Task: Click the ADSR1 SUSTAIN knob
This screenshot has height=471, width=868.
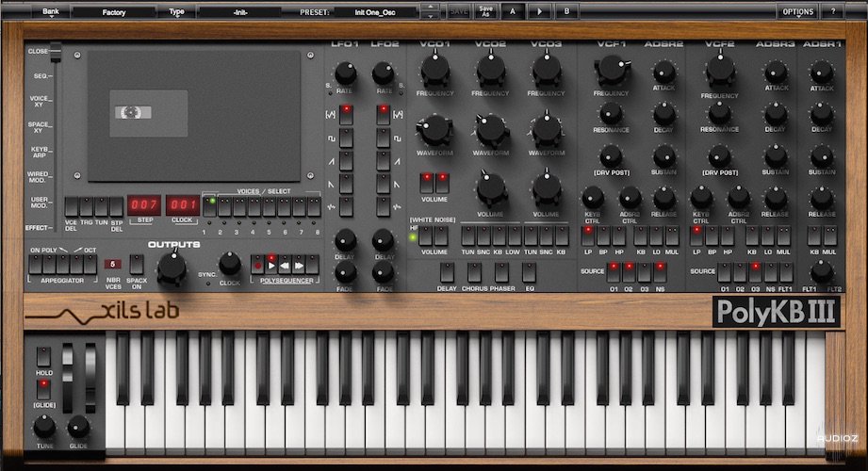Action: [x=822, y=156]
